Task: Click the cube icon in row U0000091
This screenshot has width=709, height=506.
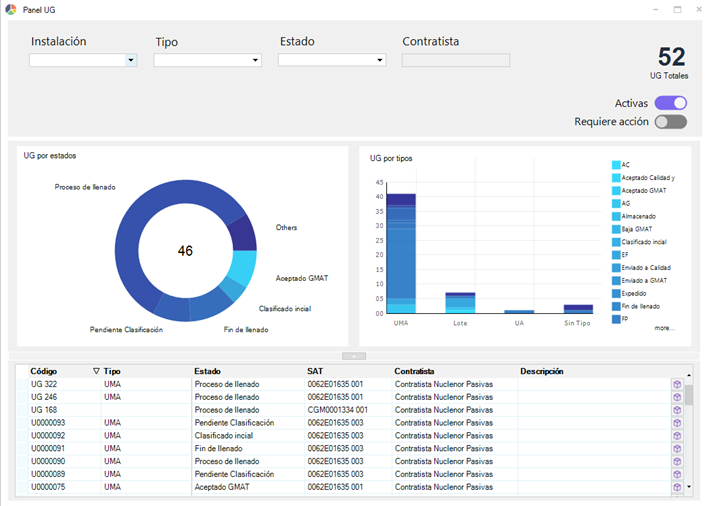Action: [676, 449]
